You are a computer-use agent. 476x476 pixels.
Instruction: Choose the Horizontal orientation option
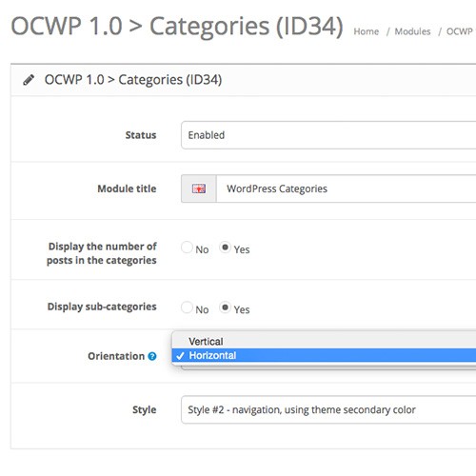coord(324,355)
